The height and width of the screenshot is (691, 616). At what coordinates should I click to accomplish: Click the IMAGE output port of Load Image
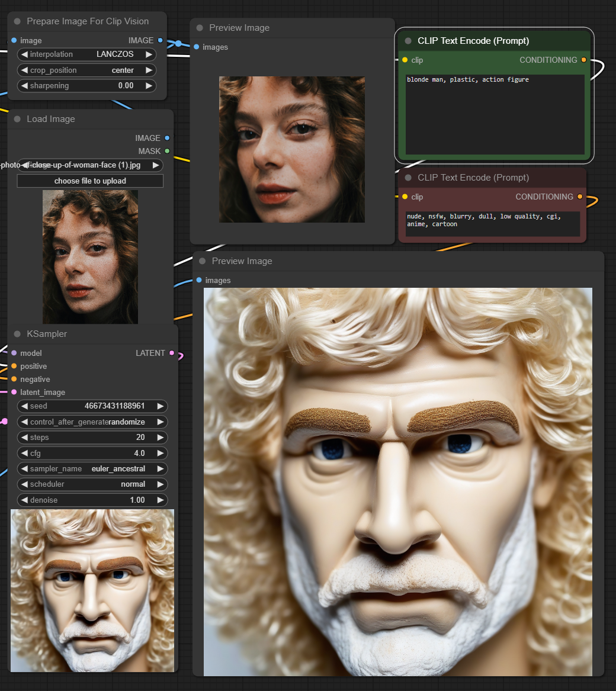tap(167, 138)
